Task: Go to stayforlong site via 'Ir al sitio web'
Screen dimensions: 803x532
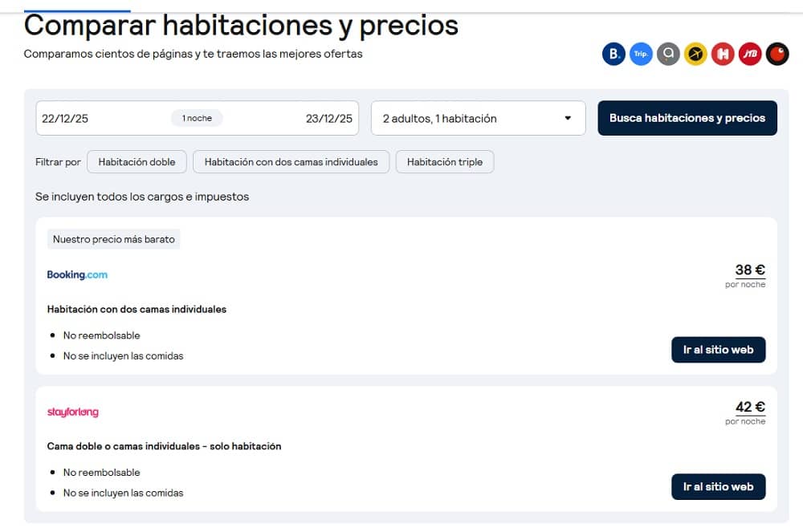Action: click(x=719, y=487)
